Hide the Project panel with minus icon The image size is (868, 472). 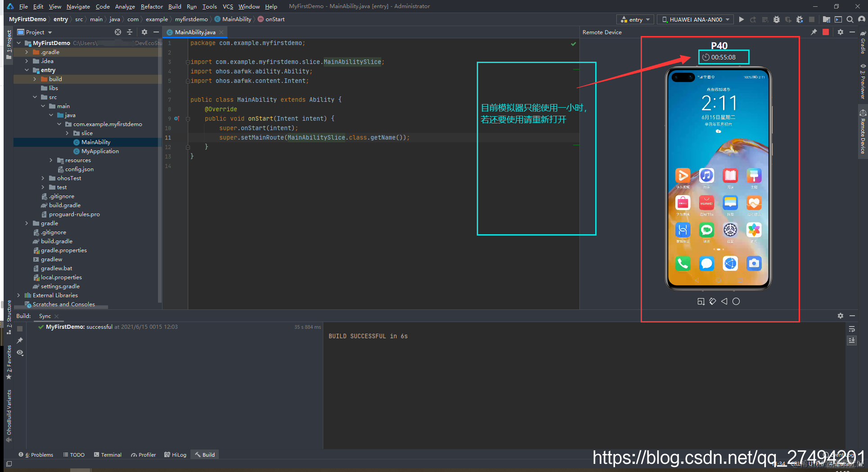pos(156,32)
